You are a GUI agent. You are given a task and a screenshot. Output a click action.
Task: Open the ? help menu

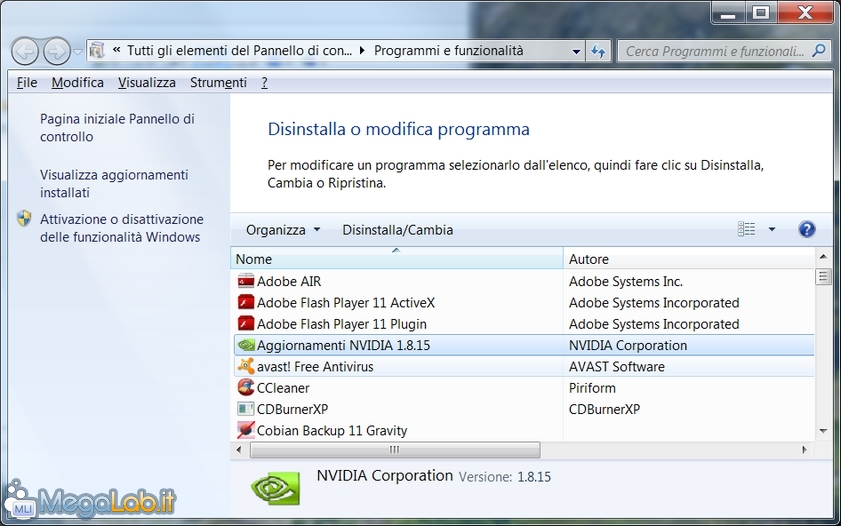point(264,83)
